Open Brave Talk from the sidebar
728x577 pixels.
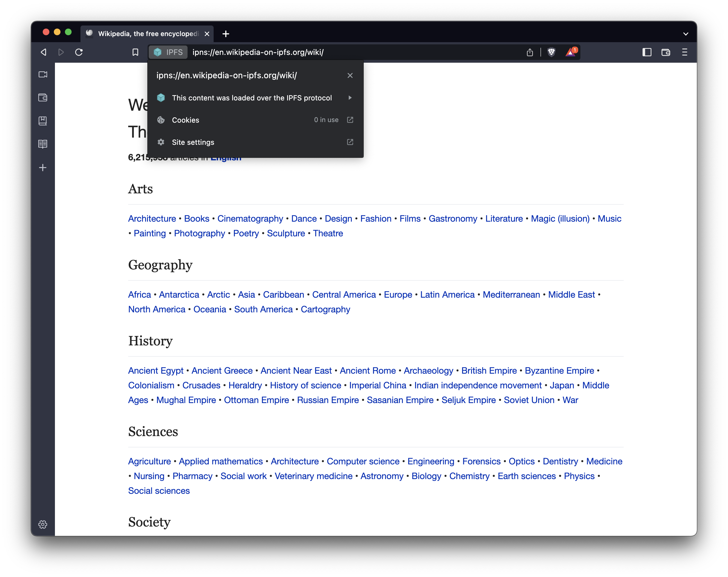43,75
